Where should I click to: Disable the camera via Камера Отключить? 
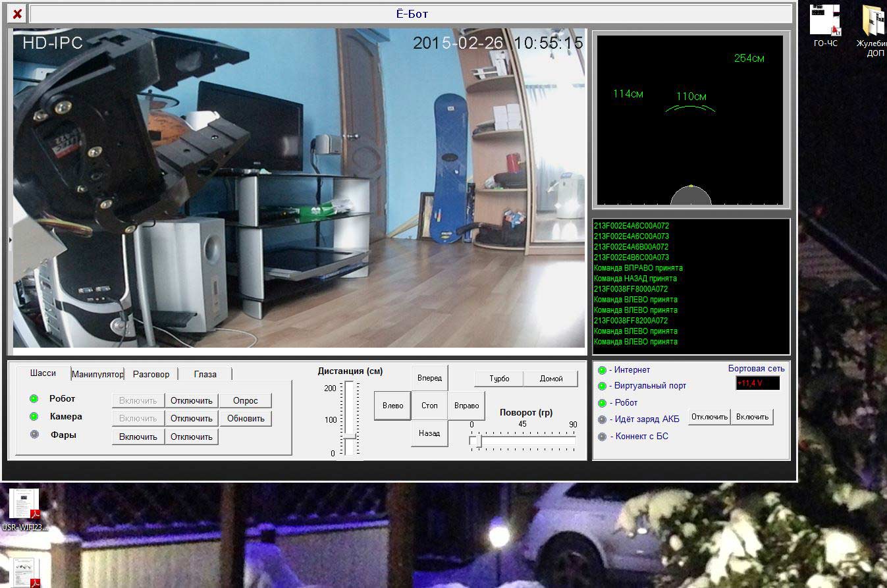(x=191, y=418)
